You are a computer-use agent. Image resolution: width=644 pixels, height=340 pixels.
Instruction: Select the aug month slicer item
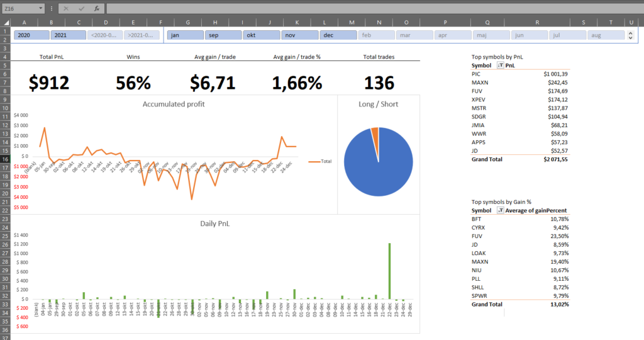[x=606, y=35]
